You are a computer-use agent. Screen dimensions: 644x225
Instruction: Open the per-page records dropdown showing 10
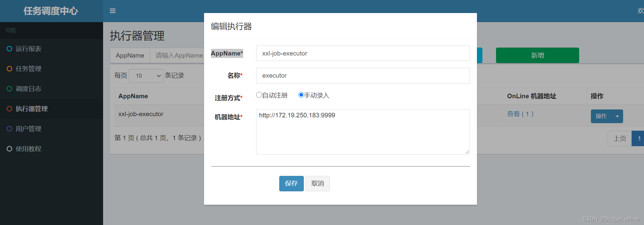pyautogui.click(x=146, y=76)
